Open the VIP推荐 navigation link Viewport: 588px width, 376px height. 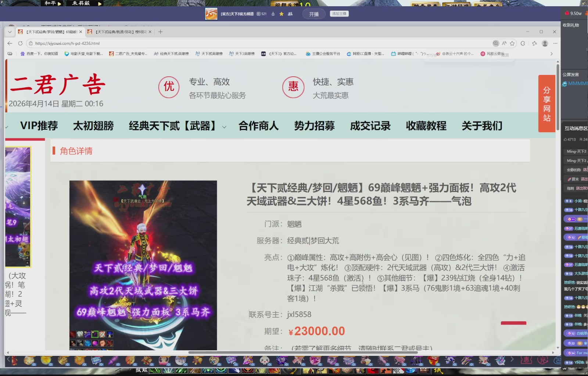(x=39, y=126)
